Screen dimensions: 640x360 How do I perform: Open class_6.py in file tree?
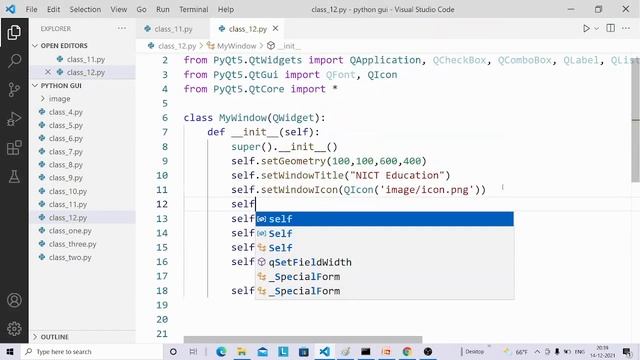point(66,138)
